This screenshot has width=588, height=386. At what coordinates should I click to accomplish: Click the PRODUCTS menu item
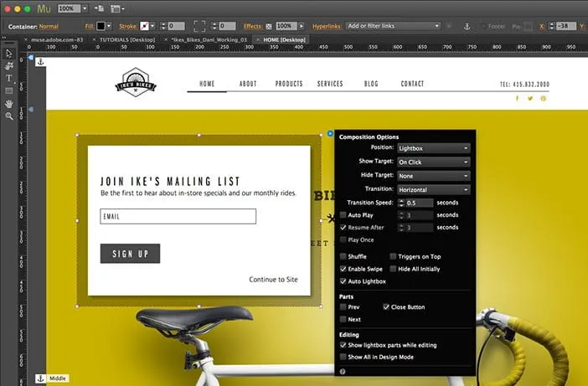(289, 84)
